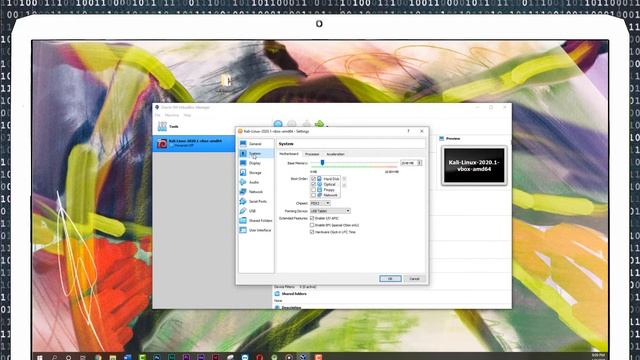Click the Preview section icon in VirtualBox Manager
This screenshot has height=360, width=640.
(441, 139)
